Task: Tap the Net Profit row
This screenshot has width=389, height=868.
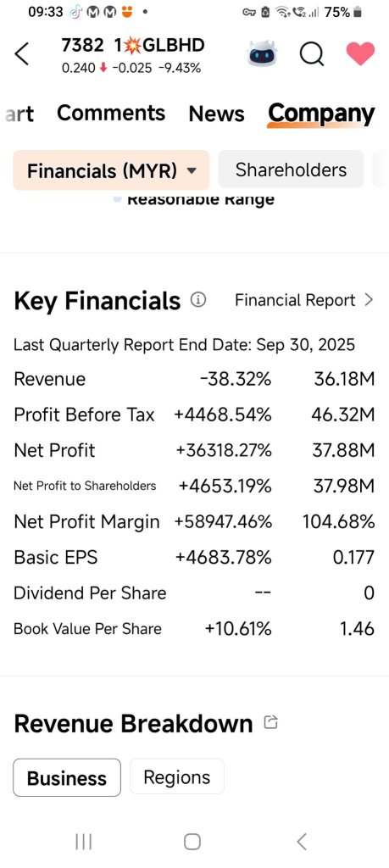Action: 194,450
